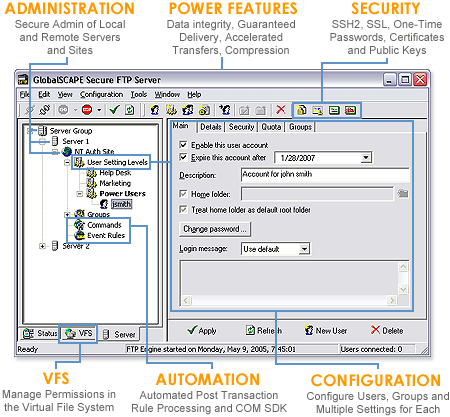This screenshot has width=450, height=417.
Task: Click the Marketing setting level icon
Action: [x=91, y=183]
